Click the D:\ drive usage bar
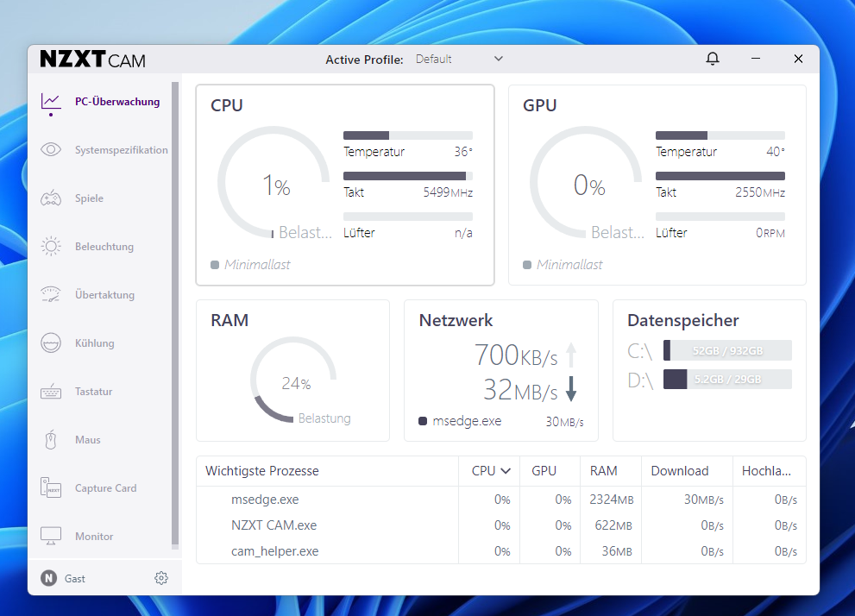The height and width of the screenshot is (616, 855). click(x=727, y=380)
